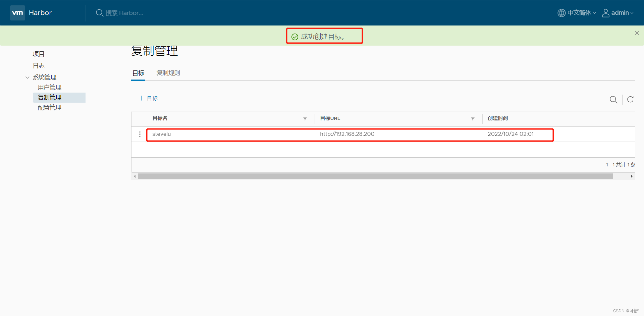The image size is (644, 316).
Task: Click the 成功创建目标 message text
Action: pos(323,37)
